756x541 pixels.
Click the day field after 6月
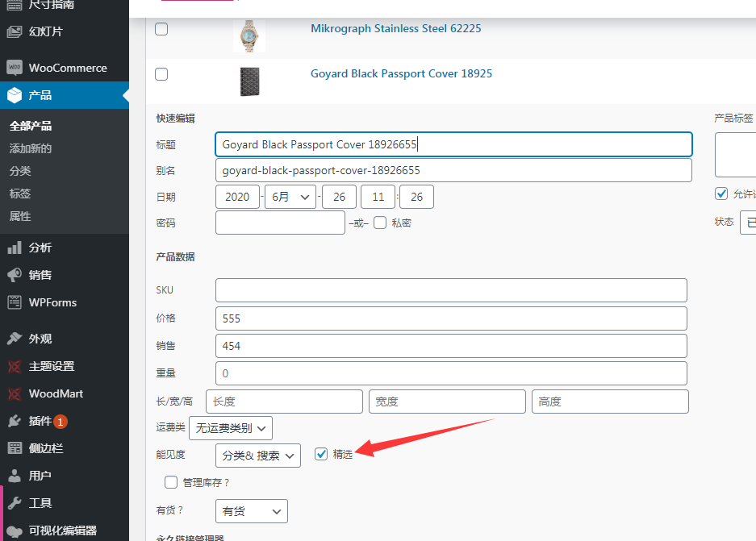point(339,197)
